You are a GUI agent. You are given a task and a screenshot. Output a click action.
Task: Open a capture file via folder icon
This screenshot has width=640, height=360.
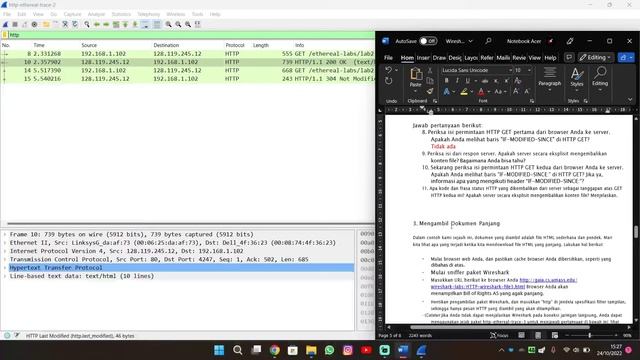tap(46, 24)
